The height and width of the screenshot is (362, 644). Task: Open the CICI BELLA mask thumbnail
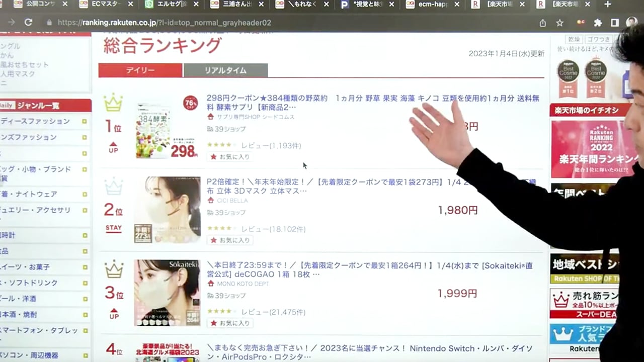click(x=168, y=210)
